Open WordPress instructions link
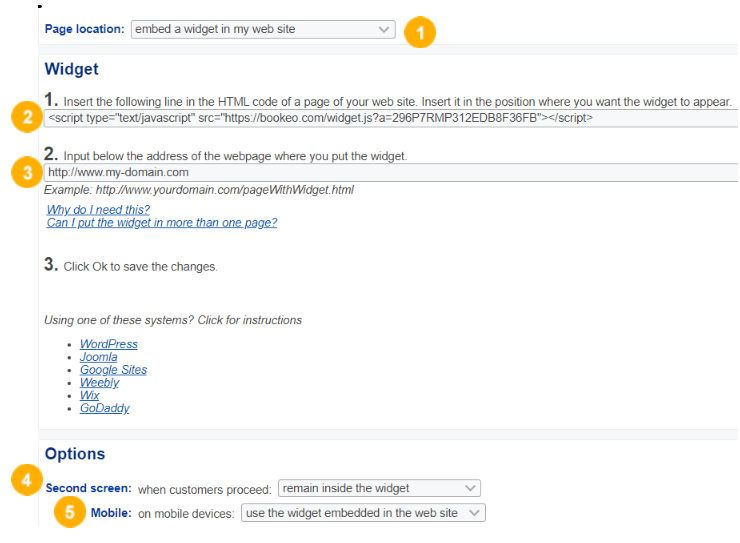This screenshot has height=543, width=740. tap(109, 344)
